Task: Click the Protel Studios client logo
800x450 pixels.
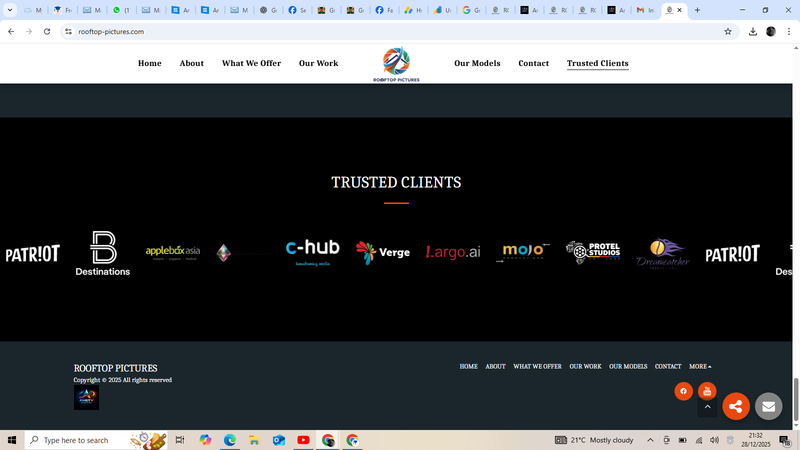Action: point(593,252)
